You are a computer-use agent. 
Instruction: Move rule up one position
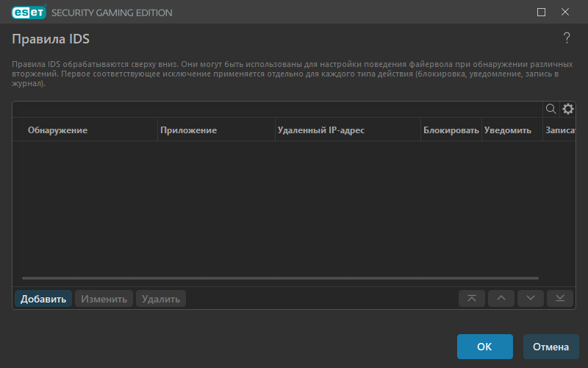click(501, 299)
